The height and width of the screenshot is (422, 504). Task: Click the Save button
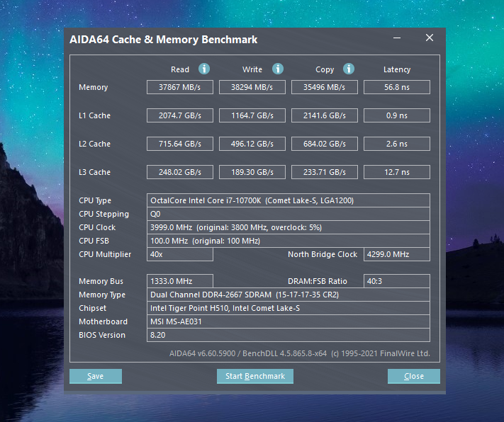[96, 376]
